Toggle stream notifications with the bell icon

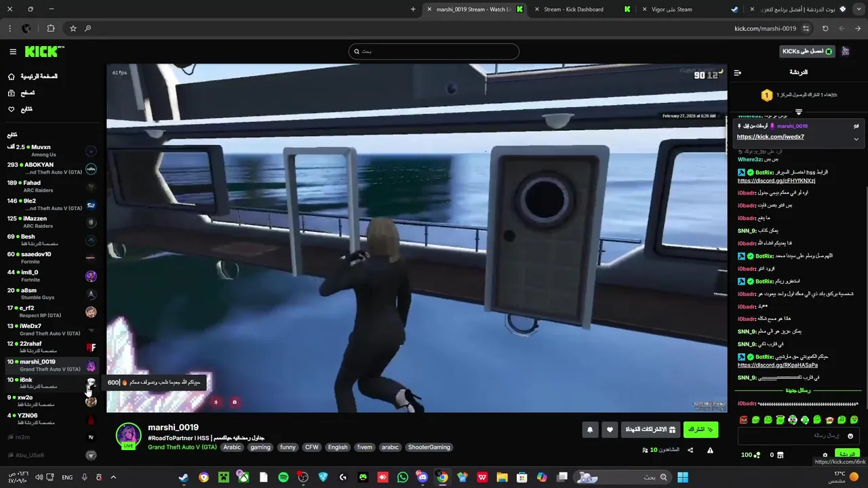tap(590, 430)
